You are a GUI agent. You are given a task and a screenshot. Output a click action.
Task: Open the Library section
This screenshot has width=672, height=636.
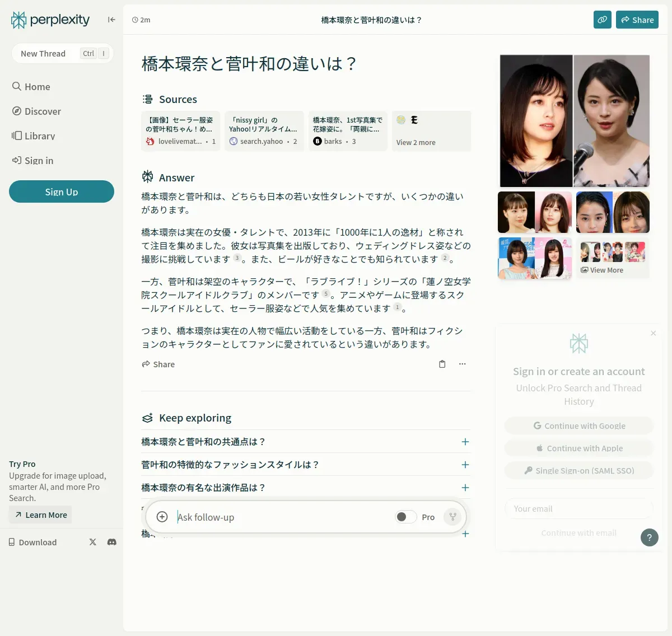tap(33, 136)
